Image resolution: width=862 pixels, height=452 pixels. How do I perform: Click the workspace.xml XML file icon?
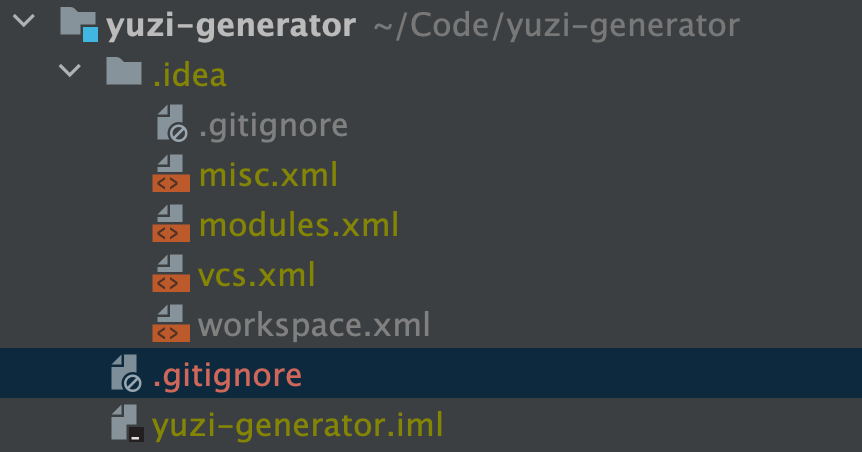(x=170, y=324)
